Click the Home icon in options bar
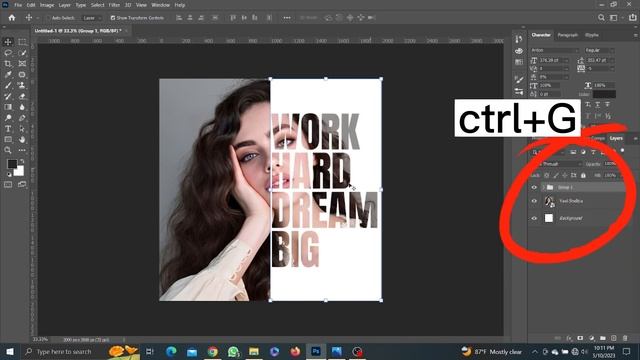This screenshot has height=360, width=640. pyautogui.click(x=12, y=18)
